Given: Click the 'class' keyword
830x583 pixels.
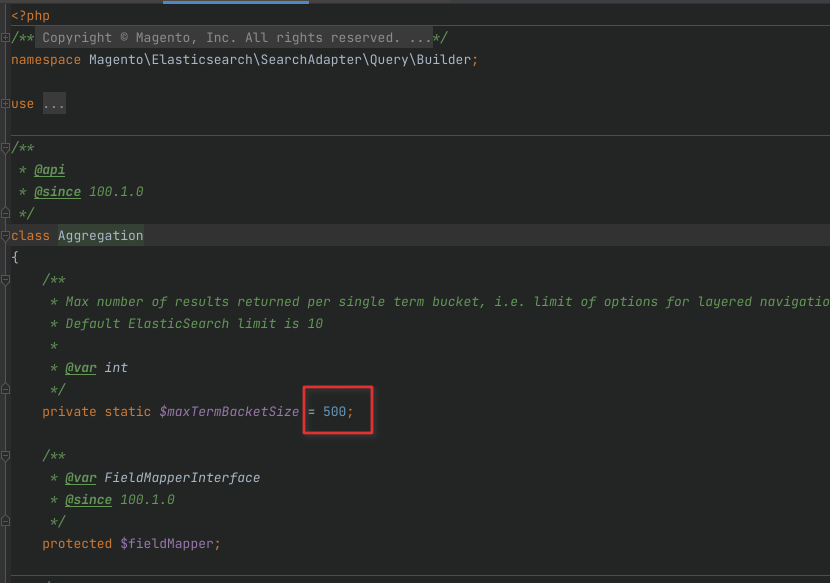Looking at the screenshot, I should 30,236.
